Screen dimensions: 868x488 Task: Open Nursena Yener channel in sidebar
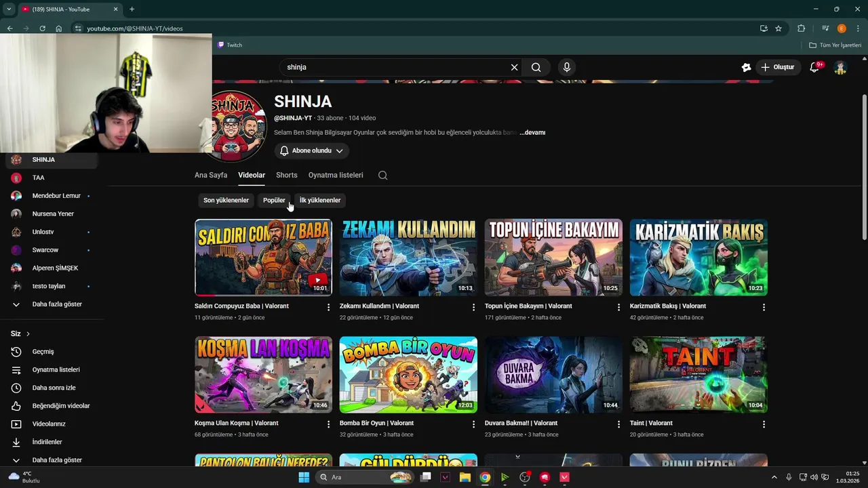[53, 213]
